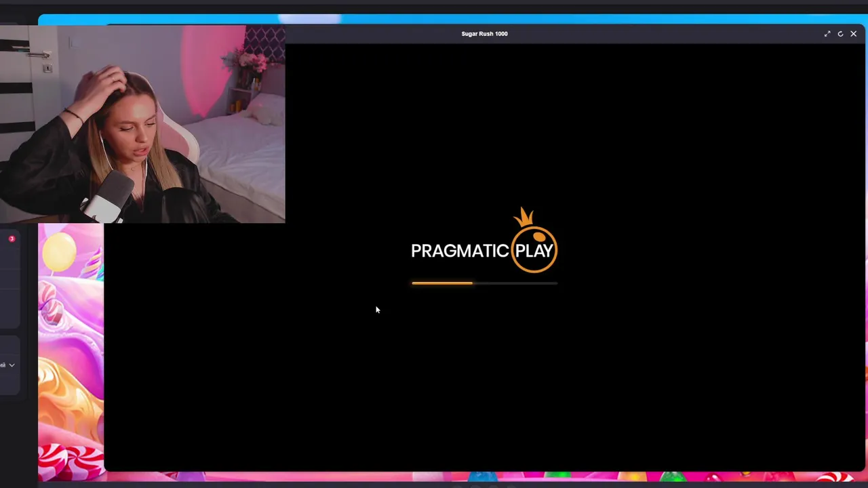
Task: Open the red notification badge showing 3
Action: click(x=12, y=239)
